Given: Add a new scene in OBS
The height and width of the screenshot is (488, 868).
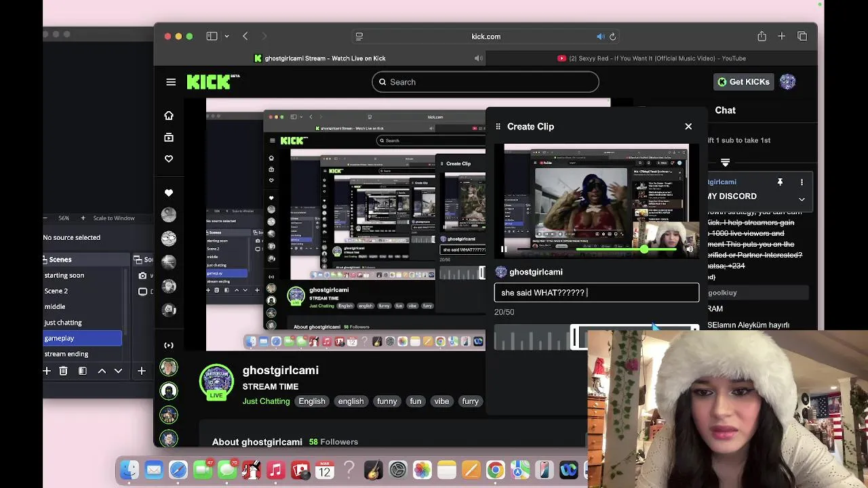Looking at the screenshot, I should tap(47, 371).
